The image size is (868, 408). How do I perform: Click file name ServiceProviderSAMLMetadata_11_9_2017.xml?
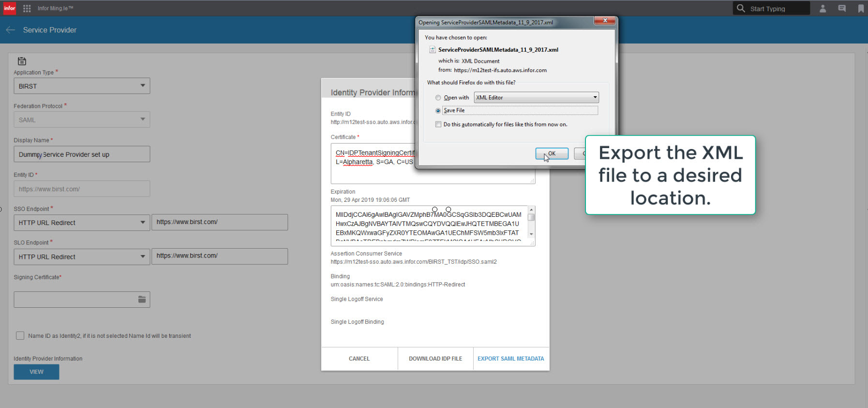pos(498,49)
